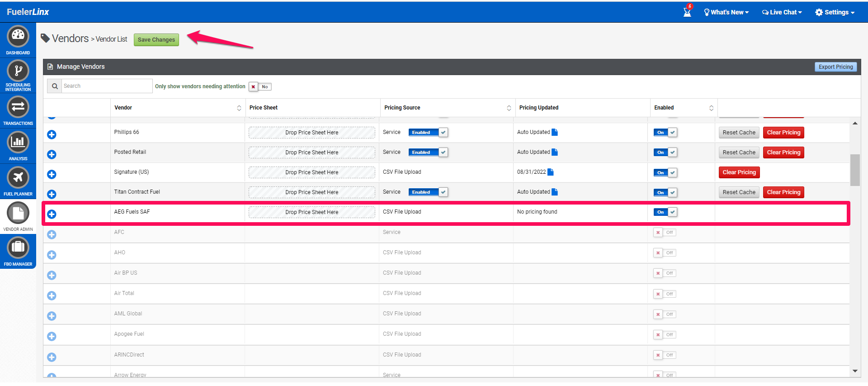Click the plus icon for AML Global
The height and width of the screenshot is (386, 868).
[x=52, y=316]
